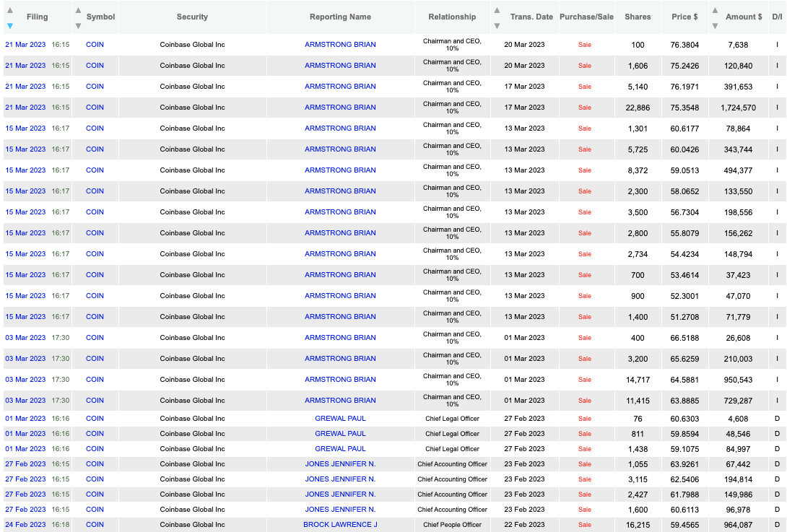
Task: Open BROCK LAWRENCE J reporting name link
Action: click(340, 525)
